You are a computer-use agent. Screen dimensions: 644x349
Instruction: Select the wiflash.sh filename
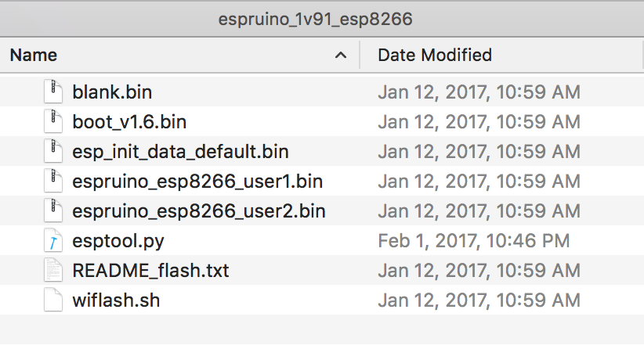coord(116,300)
